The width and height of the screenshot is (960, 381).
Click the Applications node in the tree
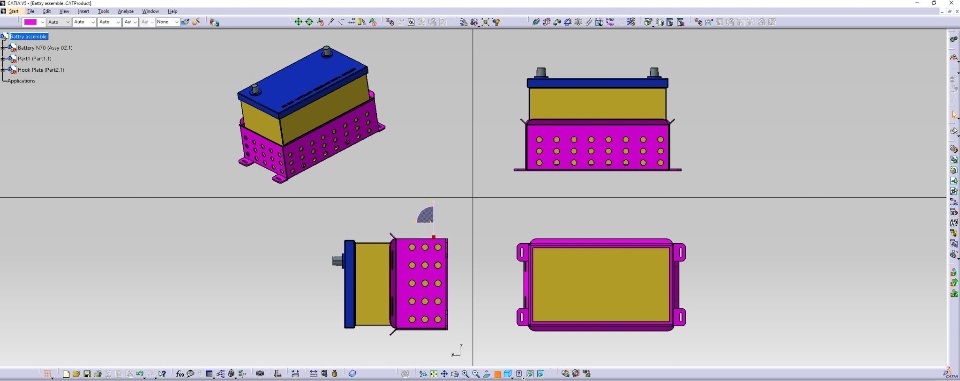click(21, 81)
